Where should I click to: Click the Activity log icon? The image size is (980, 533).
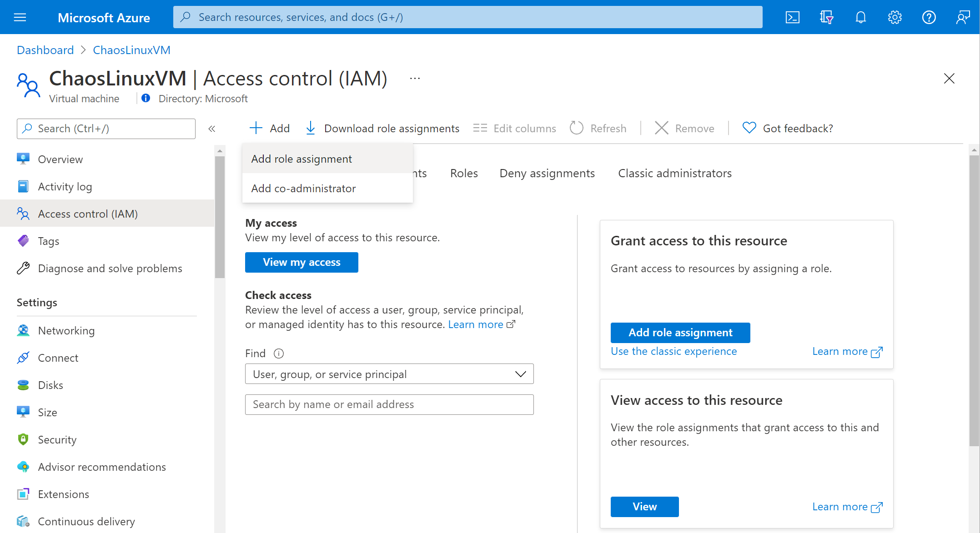tap(23, 186)
